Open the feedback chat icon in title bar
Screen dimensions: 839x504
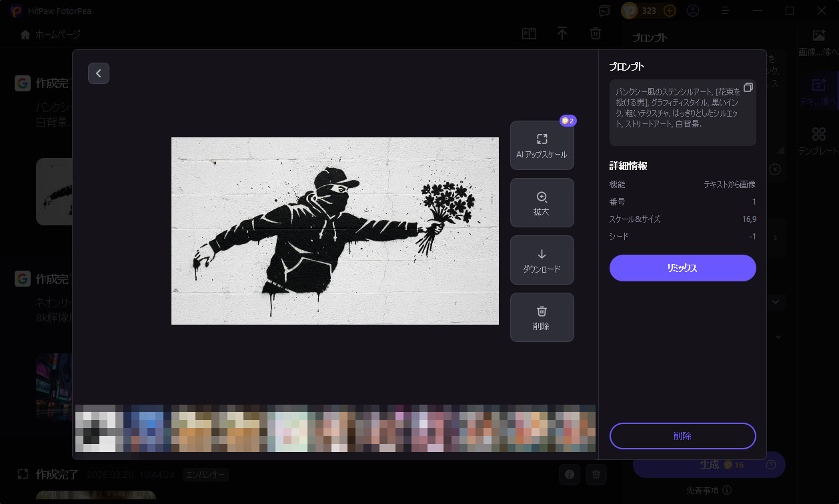604,11
